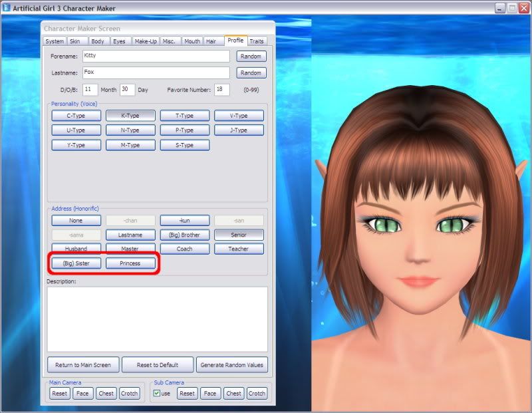This screenshot has width=532, height=413.
Task: Click the Description: label
Action: [x=61, y=281]
